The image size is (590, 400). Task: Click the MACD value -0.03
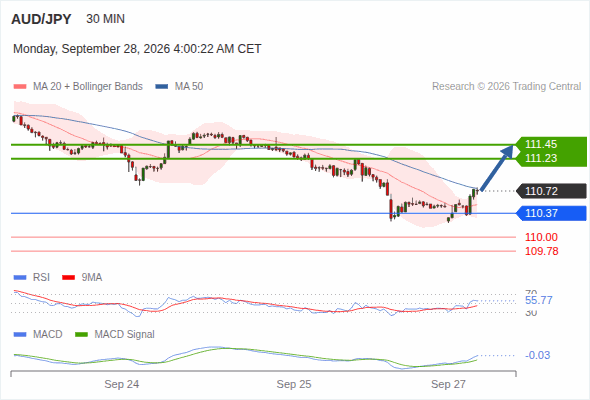coord(537,355)
